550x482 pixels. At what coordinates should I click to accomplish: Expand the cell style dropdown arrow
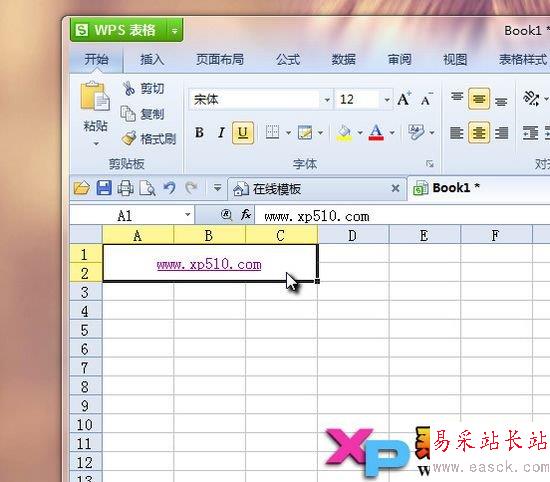click(x=321, y=133)
